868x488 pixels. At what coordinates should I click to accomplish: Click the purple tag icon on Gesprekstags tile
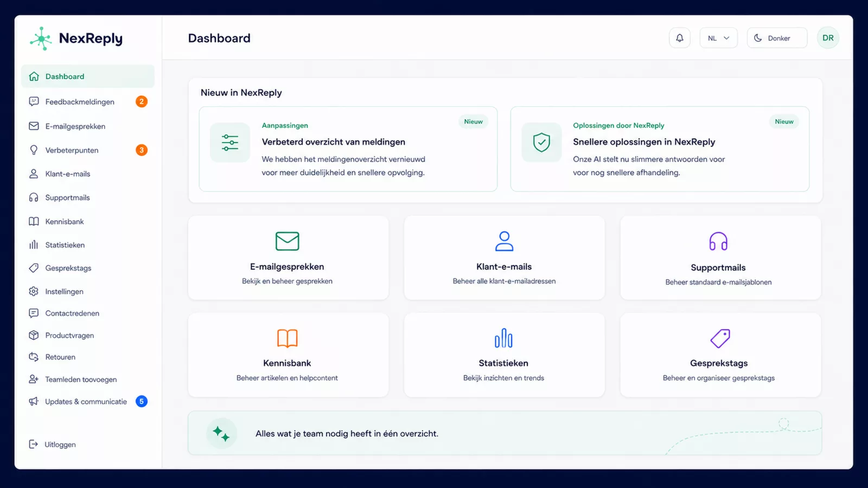tap(720, 338)
